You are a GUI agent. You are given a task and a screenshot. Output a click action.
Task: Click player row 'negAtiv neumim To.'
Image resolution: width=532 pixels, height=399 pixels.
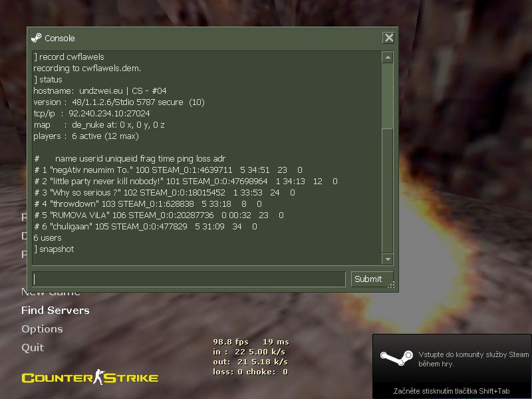coord(168,170)
